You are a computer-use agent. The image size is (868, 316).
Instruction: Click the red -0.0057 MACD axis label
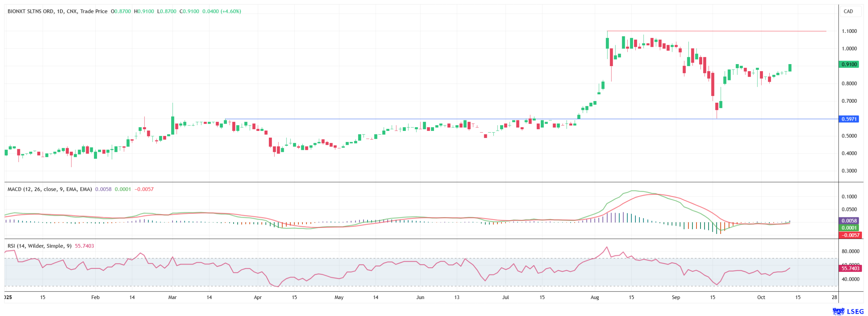click(850, 235)
